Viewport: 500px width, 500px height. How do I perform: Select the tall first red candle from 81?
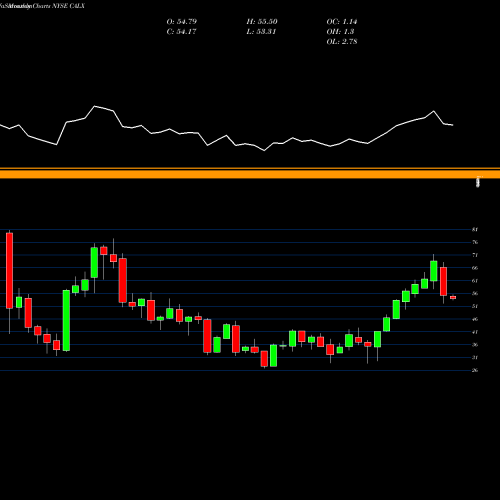[x=9, y=270]
